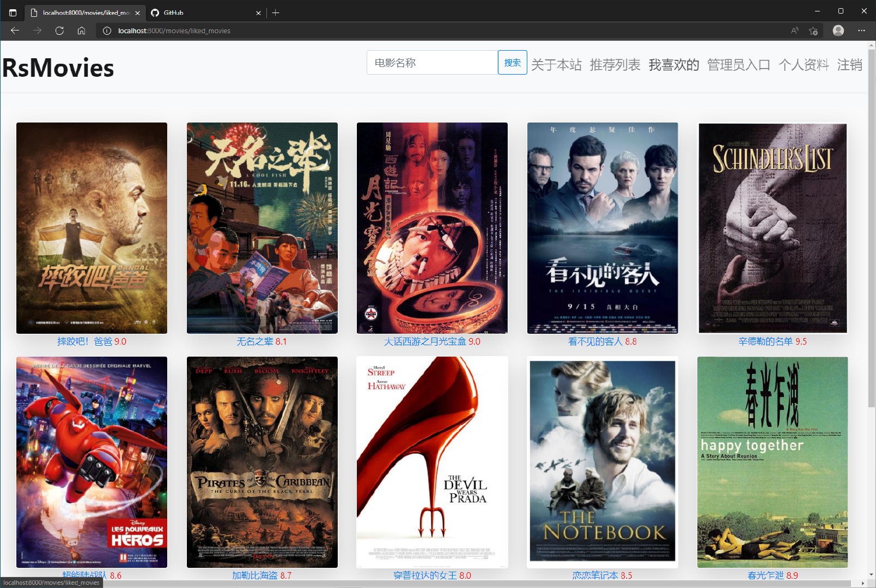Click the 春光乍泄 8.9 title link

(772, 575)
